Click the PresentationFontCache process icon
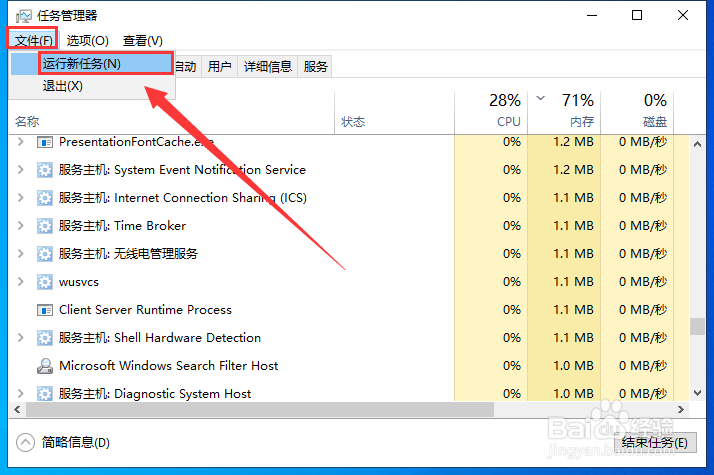This screenshot has width=714, height=475. 45,143
